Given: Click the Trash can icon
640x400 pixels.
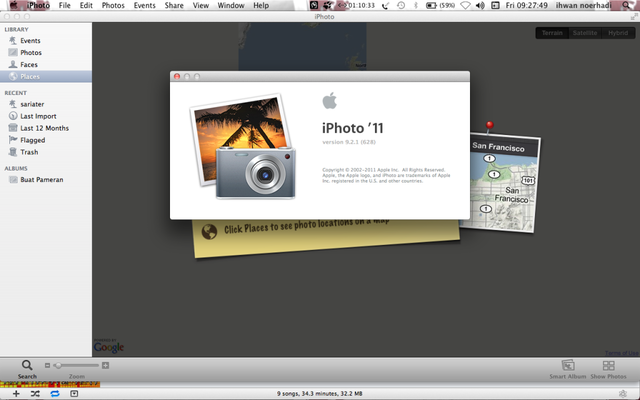Looking at the screenshot, I should [x=13, y=152].
